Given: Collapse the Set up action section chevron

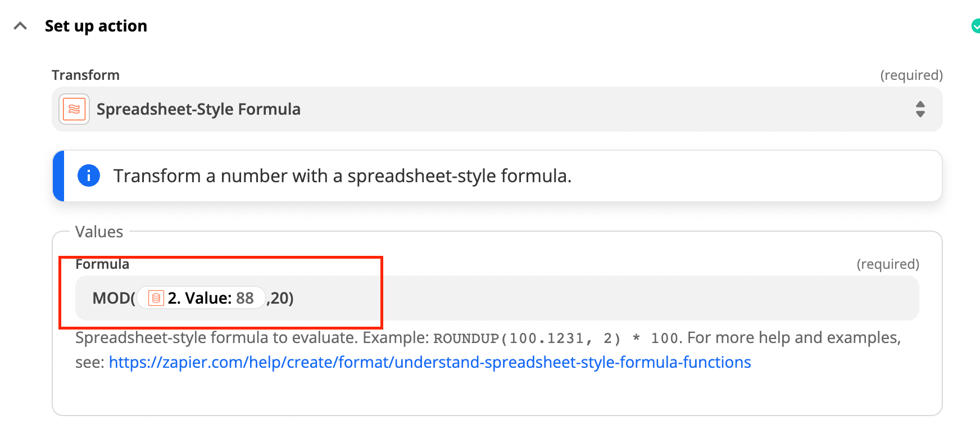Looking at the screenshot, I should 20,26.
